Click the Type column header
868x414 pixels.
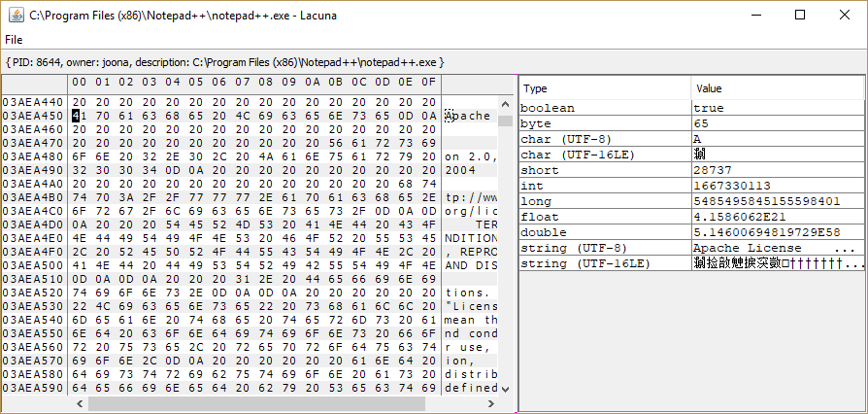(x=604, y=88)
